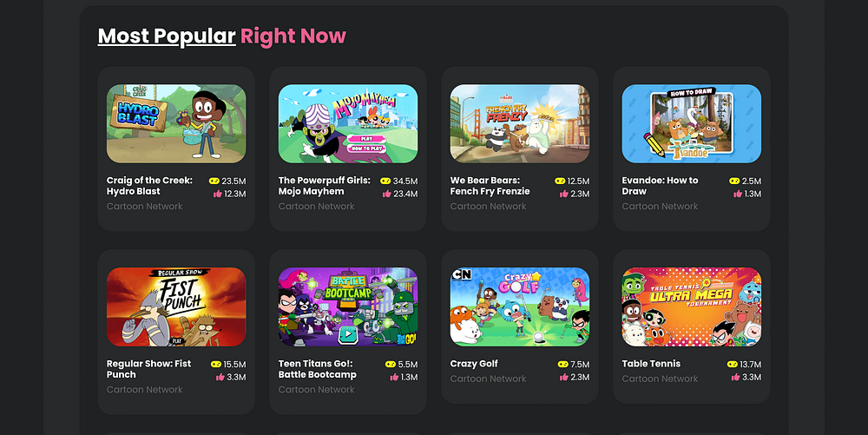Click the Most Popular heading link
868x435 pixels.
(x=167, y=36)
